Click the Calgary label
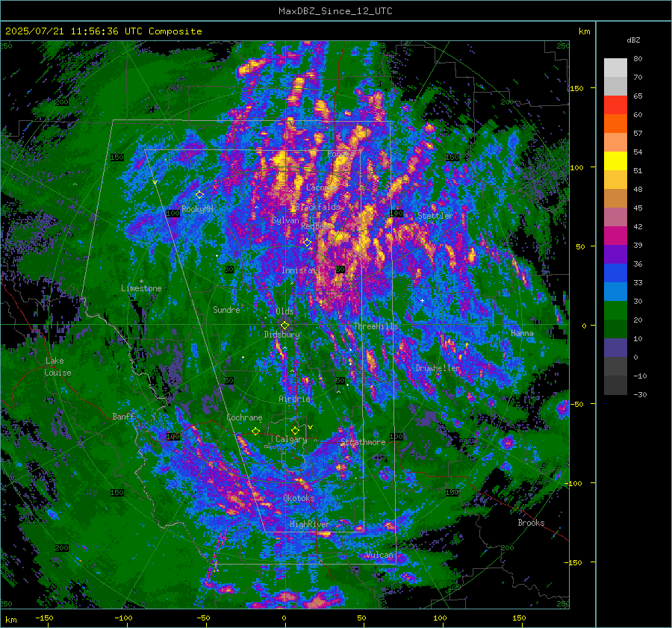The height and width of the screenshot is (628, 672). [x=291, y=439]
